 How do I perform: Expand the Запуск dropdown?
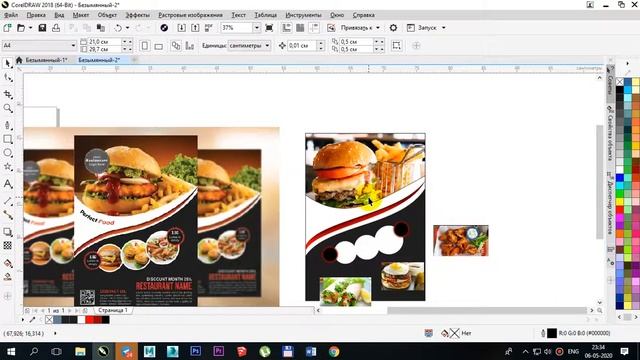[444, 28]
